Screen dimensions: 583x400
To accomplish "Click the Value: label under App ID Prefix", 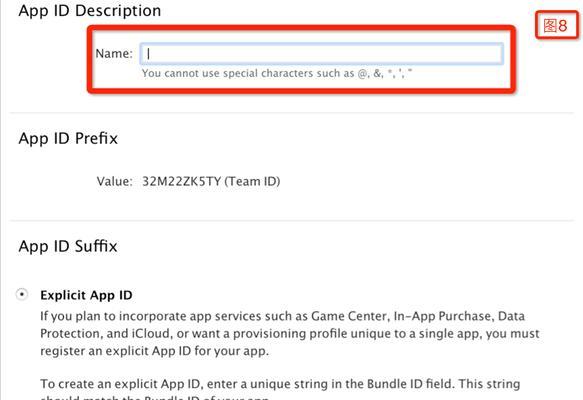I will point(115,181).
